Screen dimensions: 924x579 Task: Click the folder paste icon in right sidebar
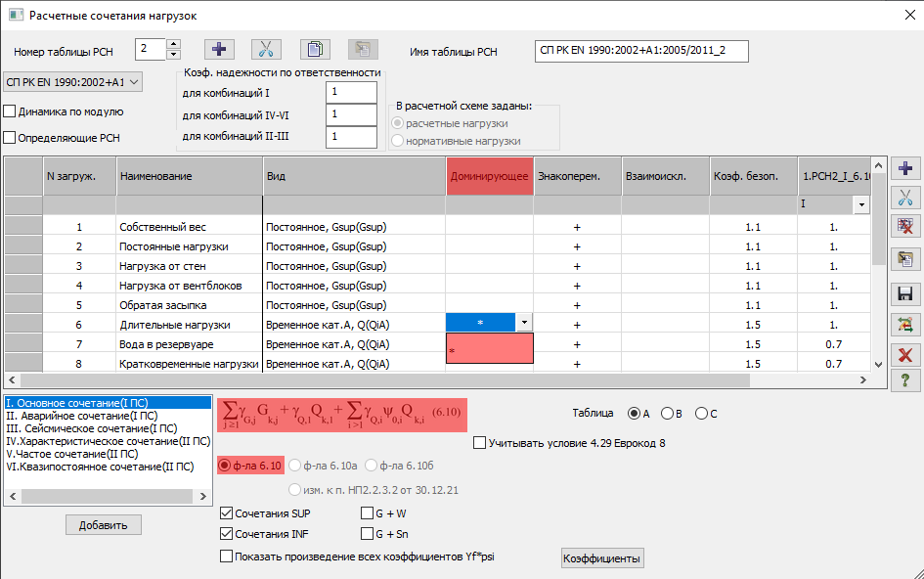tap(905, 259)
